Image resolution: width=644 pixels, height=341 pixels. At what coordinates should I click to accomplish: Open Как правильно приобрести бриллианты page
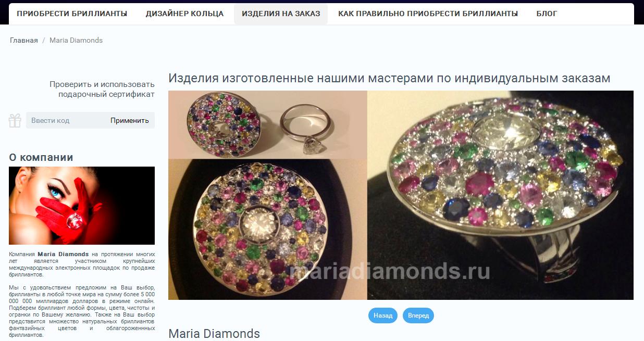[428, 14]
